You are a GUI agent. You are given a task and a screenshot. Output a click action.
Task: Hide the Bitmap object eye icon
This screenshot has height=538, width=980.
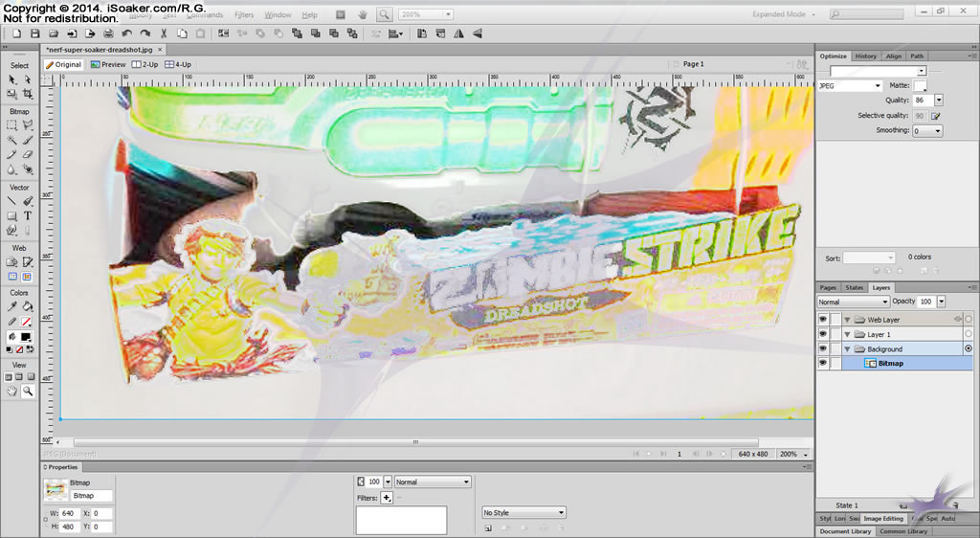click(x=822, y=363)
